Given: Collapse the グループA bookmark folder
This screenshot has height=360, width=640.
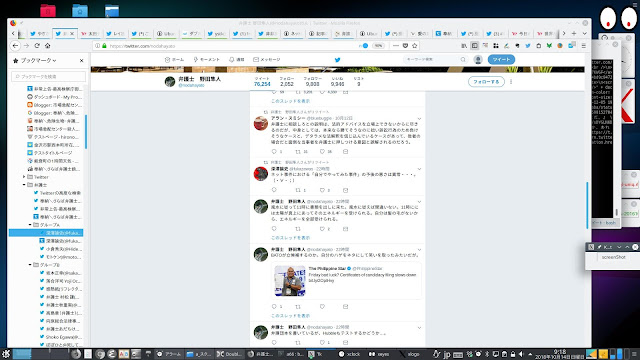Looking at the screenshot, I should 30,224.
